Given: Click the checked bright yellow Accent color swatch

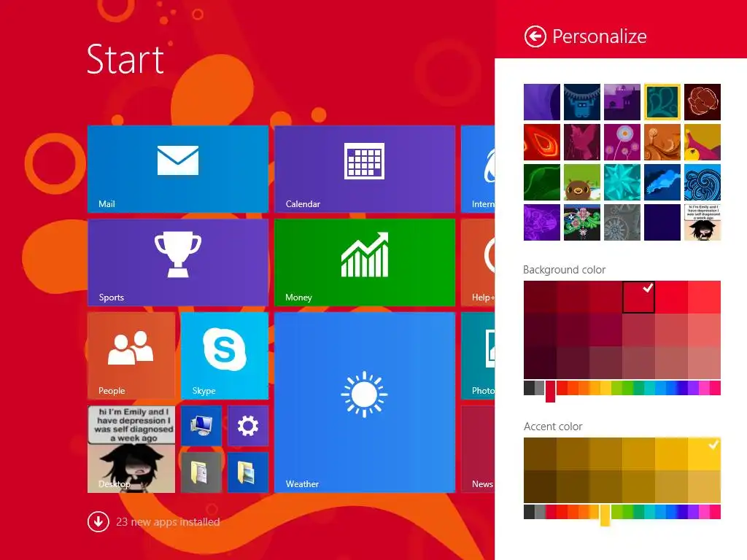Looking at the screenshot, I should (x=704, y=454).
